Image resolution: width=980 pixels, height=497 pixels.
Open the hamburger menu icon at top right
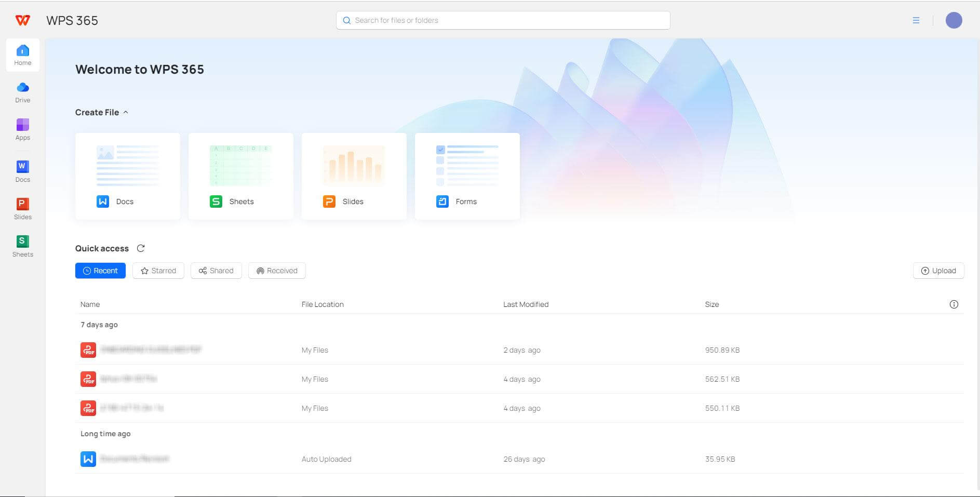(x=916, y=20)
